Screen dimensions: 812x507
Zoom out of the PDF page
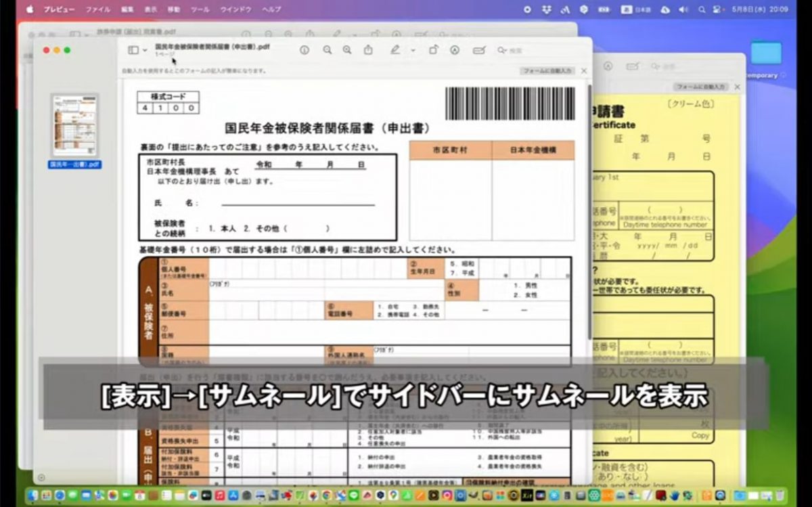[x=328, y=50]
